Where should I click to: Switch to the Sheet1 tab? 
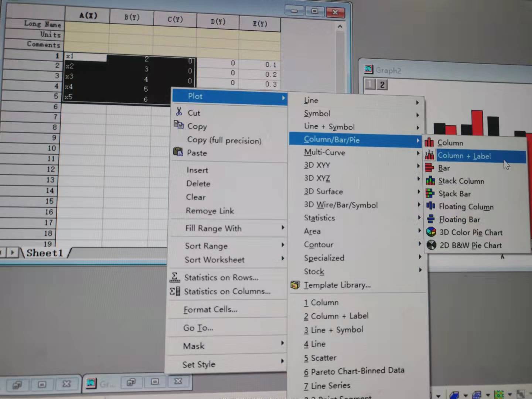point(44,253)
